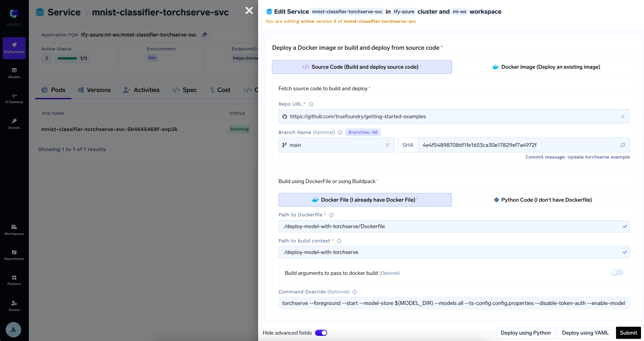
Task: Open AI Gateway in the sidebar
Action: [14, 98]
